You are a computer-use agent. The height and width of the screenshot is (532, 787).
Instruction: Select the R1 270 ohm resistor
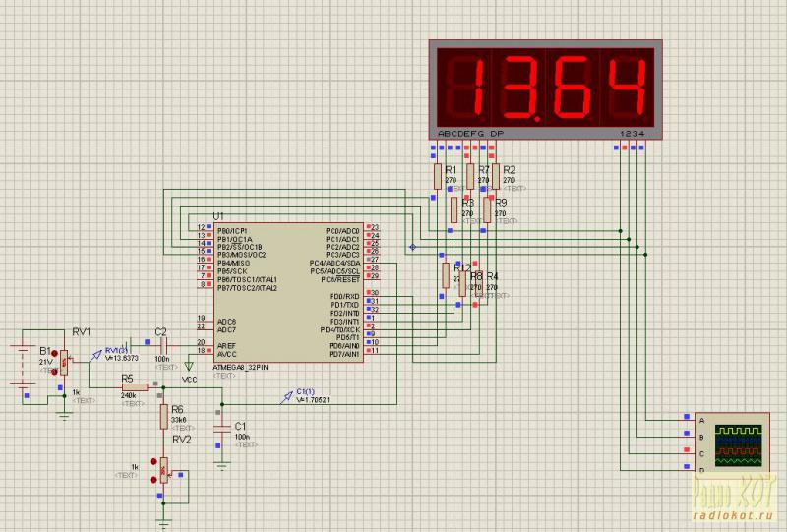pyautogui.click(x=438, y=176)
